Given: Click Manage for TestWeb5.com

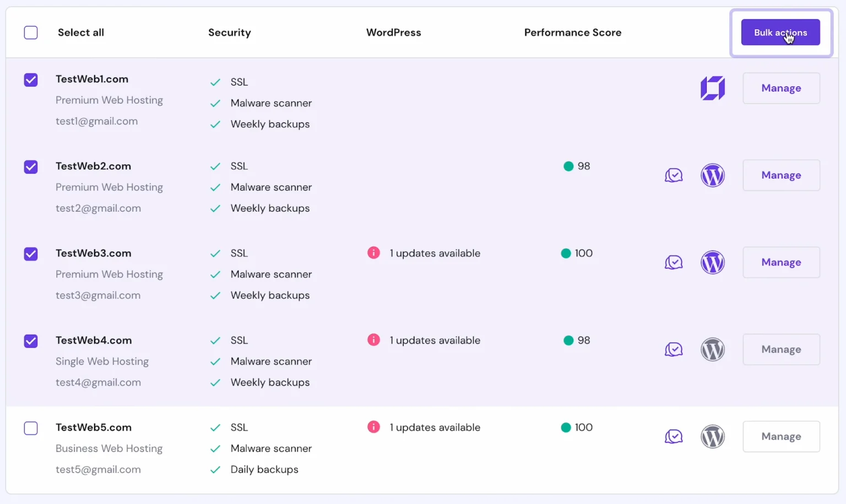Looking at the screenshot, I should [780, 437].
